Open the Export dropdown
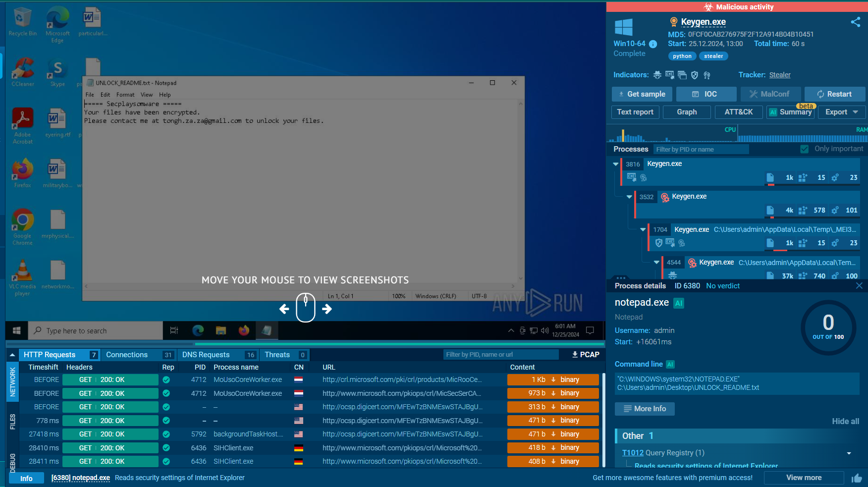The image size is (868, 487). point(842,112)
